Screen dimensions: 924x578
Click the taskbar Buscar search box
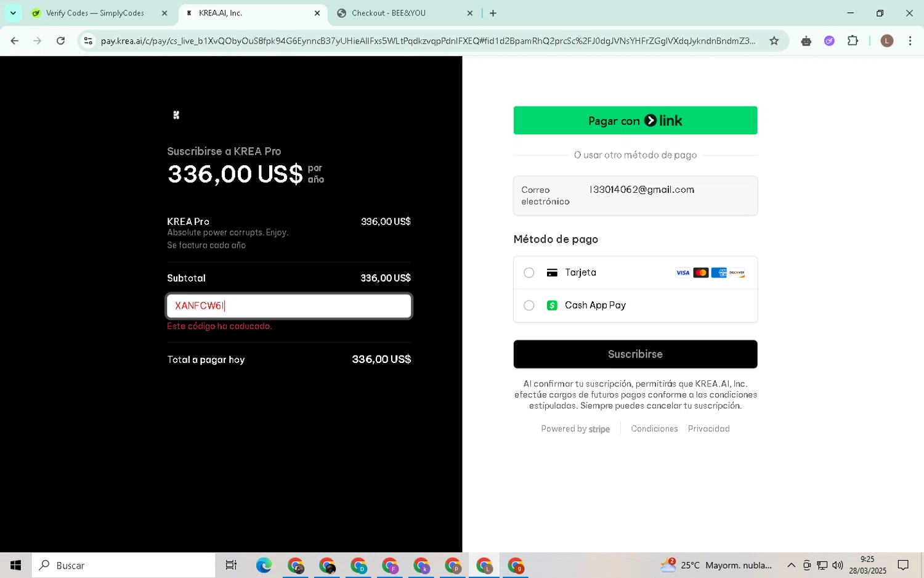[123, 565]
